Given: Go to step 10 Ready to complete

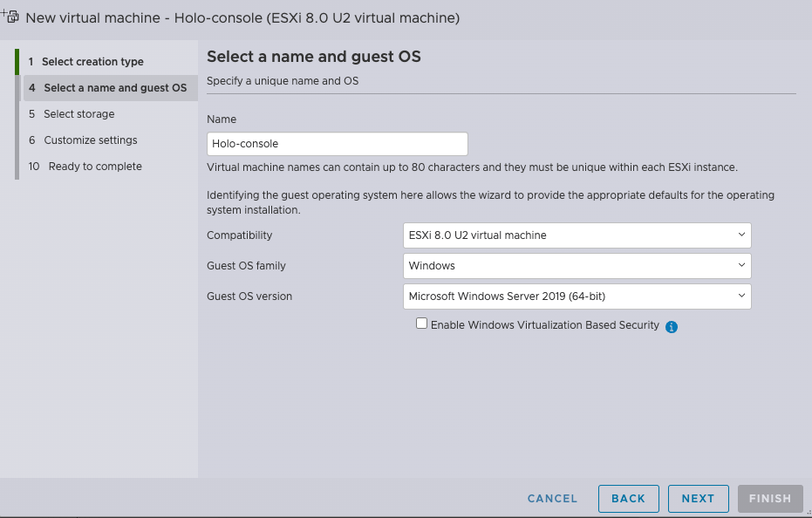Looking at the screenshot, I should pos(95,167).
